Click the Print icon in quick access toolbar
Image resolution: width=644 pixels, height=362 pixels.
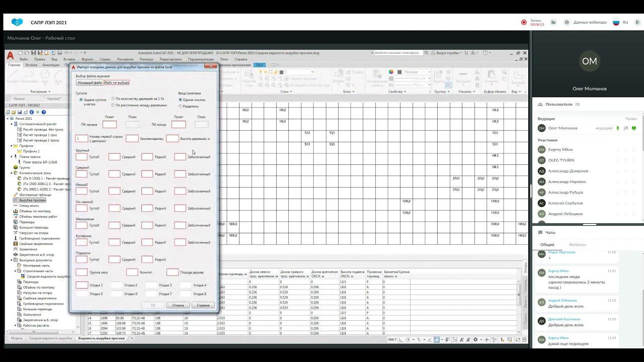pyautogui.click(x=59, y=53)
